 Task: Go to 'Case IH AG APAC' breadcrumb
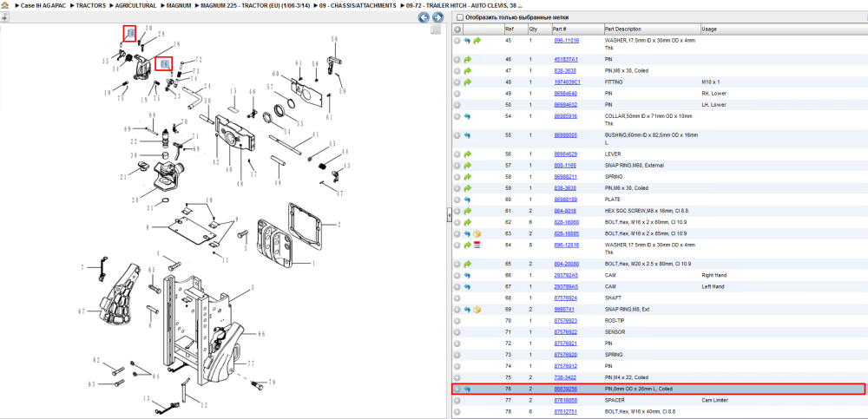click(43, 5)
